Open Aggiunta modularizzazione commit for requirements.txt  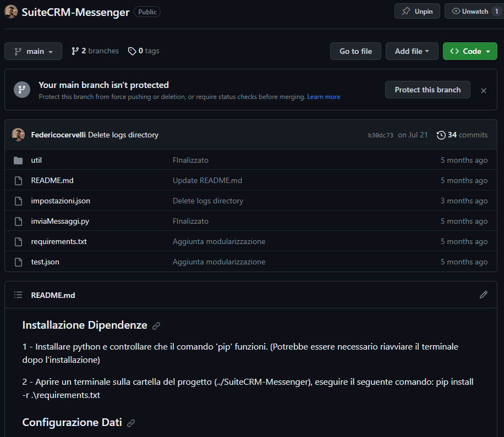(x=219, y=241)
